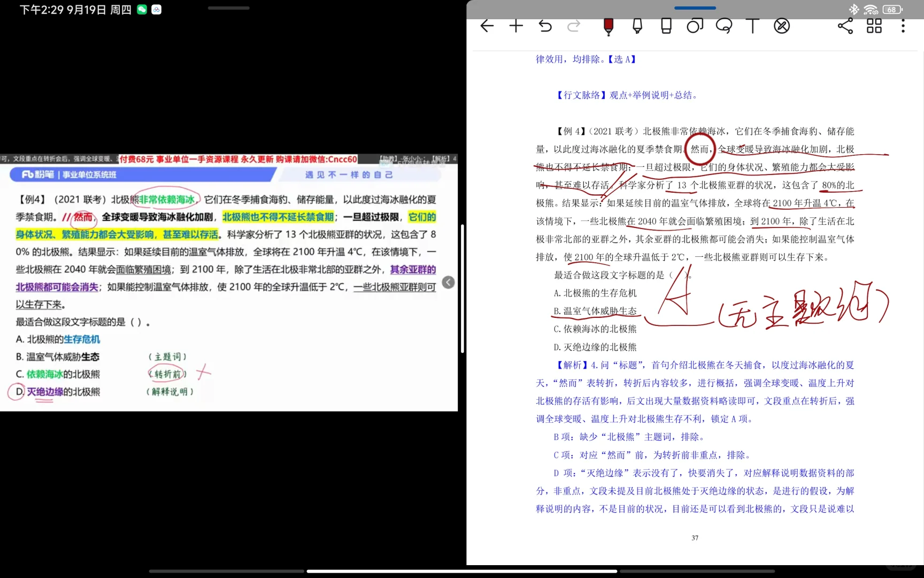Screen dimensions: 924x578
Task: Open the three-dot more options menu
Action: (x=903, y=26)
